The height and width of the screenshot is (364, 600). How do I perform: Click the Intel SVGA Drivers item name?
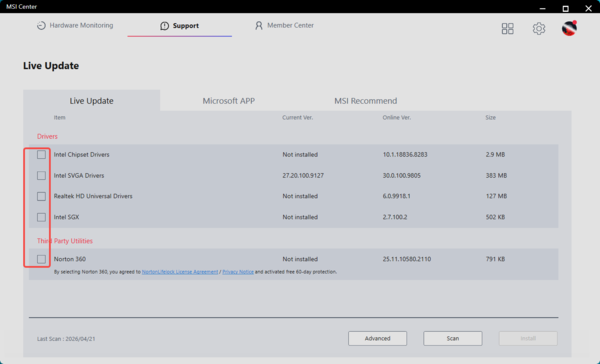tap(79, 175)
